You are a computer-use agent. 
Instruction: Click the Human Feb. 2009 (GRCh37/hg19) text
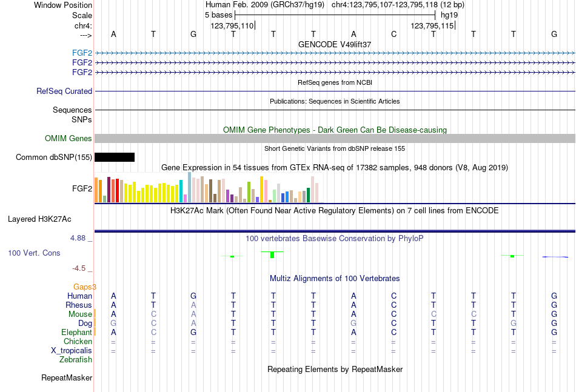click(265, 5)
